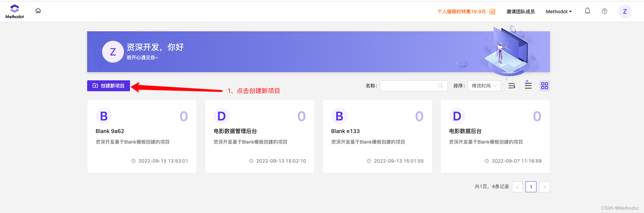644x213 pixels.
Task: Open the 修改时间 sort dropdown
Action: pyautogui.click(x=484, y=86)
